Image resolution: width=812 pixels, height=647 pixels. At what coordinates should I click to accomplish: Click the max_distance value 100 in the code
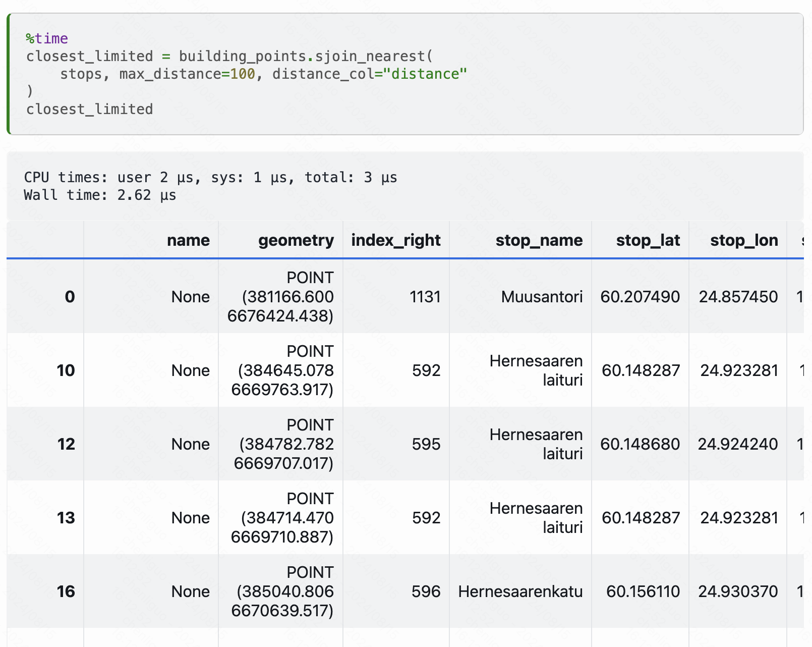pos(243,74)
